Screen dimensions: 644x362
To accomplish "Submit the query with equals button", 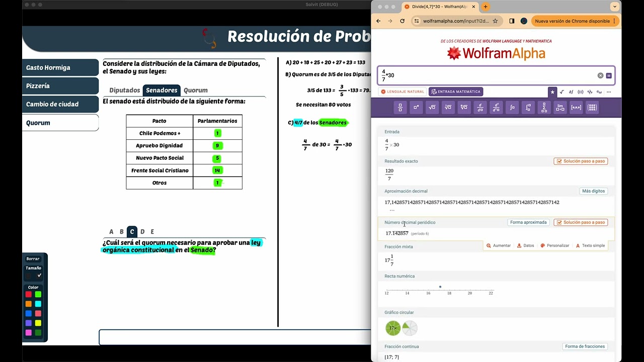I will (x=609, y=75).
